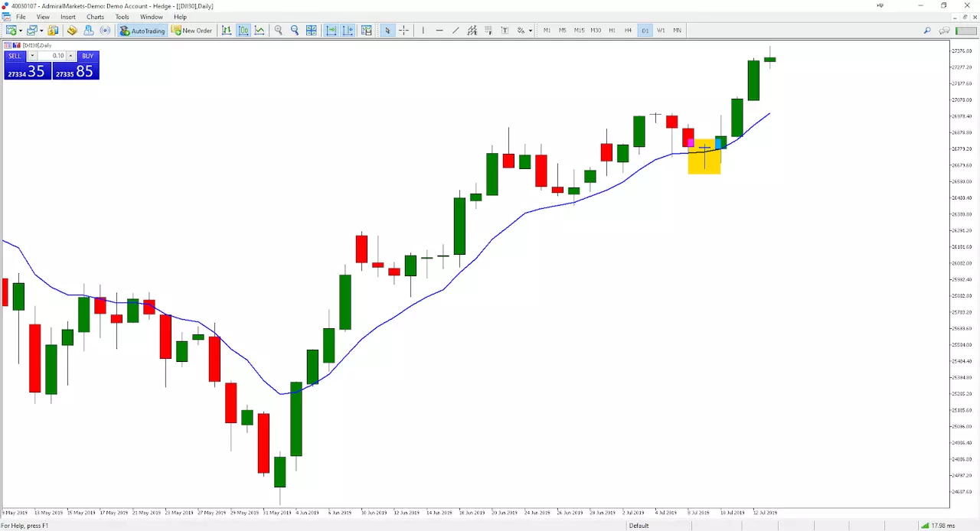
Task: Switch to candlestick chart view
Action: [x=243, y=31]
